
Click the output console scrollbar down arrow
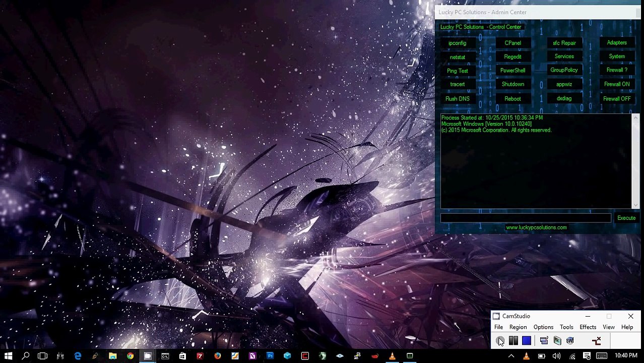coord(635,205)
